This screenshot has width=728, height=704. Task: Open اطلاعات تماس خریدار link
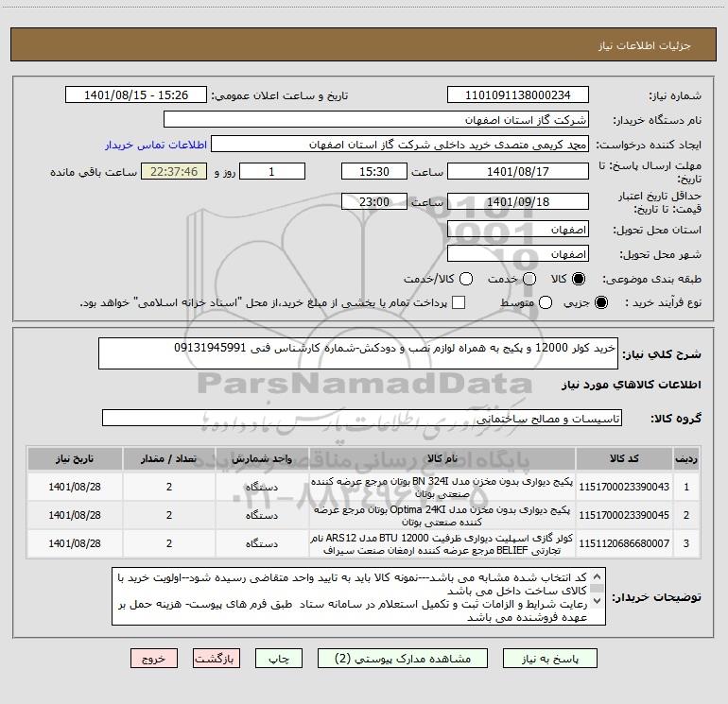(156, 145)
